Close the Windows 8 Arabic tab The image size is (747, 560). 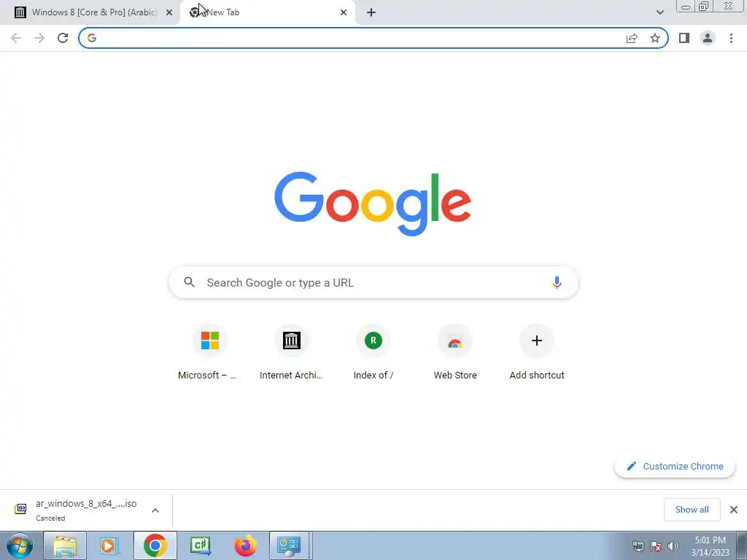click(x=169, y=12)
